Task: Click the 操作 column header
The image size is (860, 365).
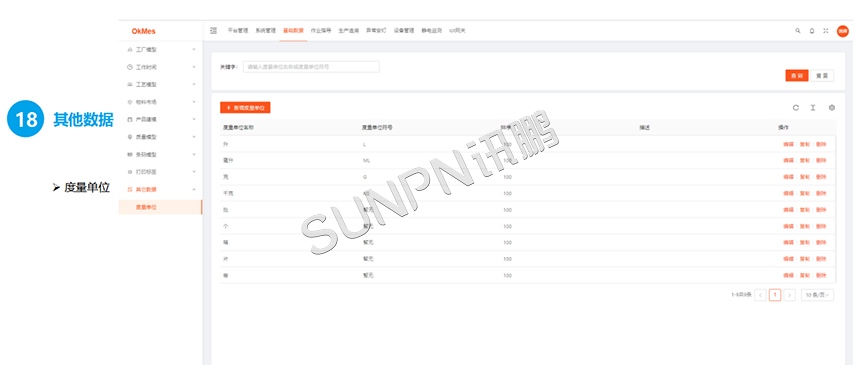Action: pos(783,127)
